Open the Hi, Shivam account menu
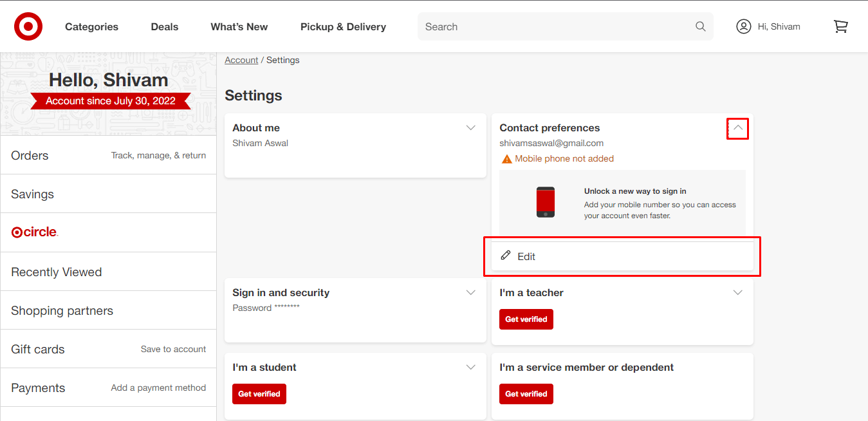 coord(768,26)
